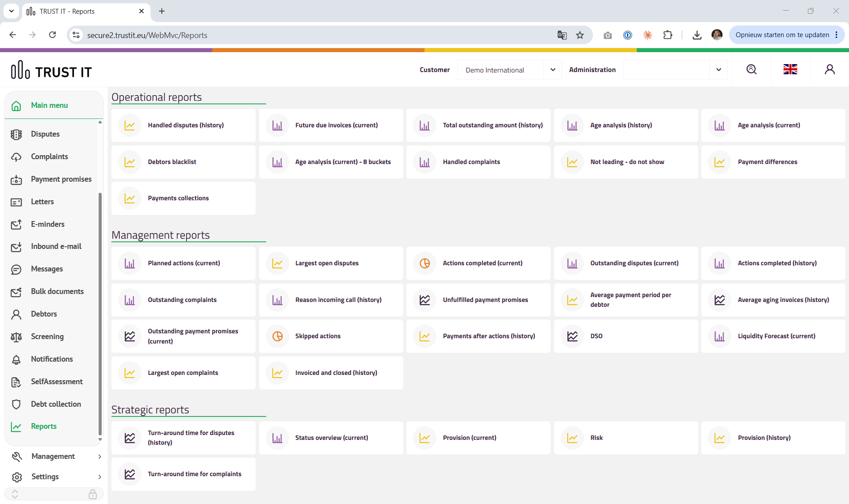Open Chrome downloads icon

point(697,35)
